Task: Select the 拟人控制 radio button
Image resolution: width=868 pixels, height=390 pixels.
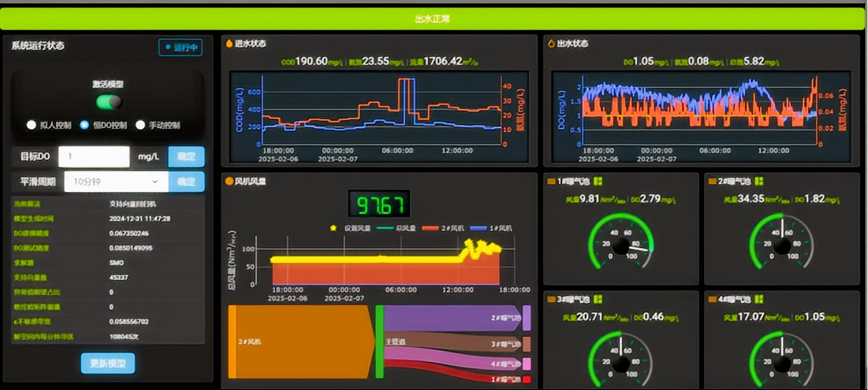Action: pyautogui.click(x=31, y=125)
